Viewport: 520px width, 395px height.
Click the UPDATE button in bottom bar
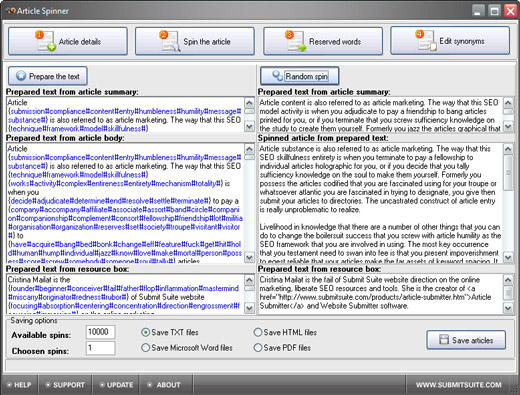(x=116, y=385)
